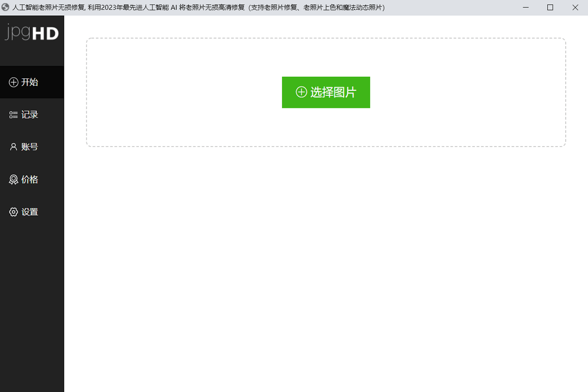Click the plus icon inside 选择图片 button

click(x=301, y=93)
